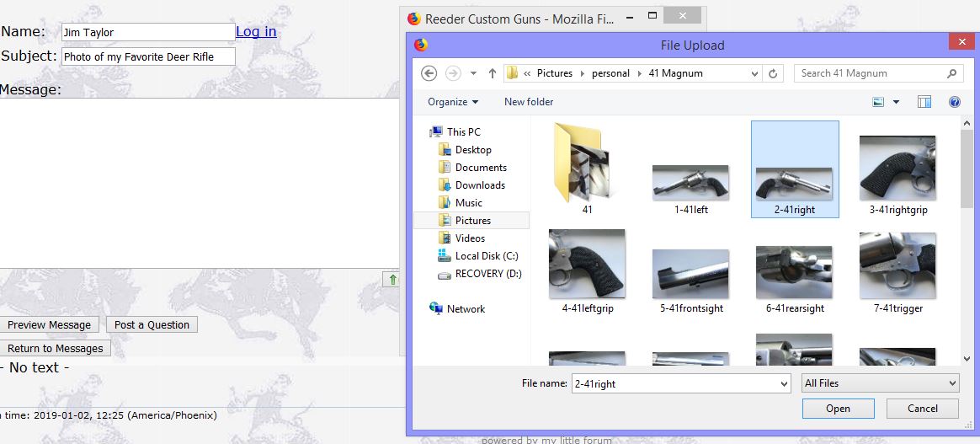
Task: Click the Name field with Jim Taylor
Action: pos(148,32)
